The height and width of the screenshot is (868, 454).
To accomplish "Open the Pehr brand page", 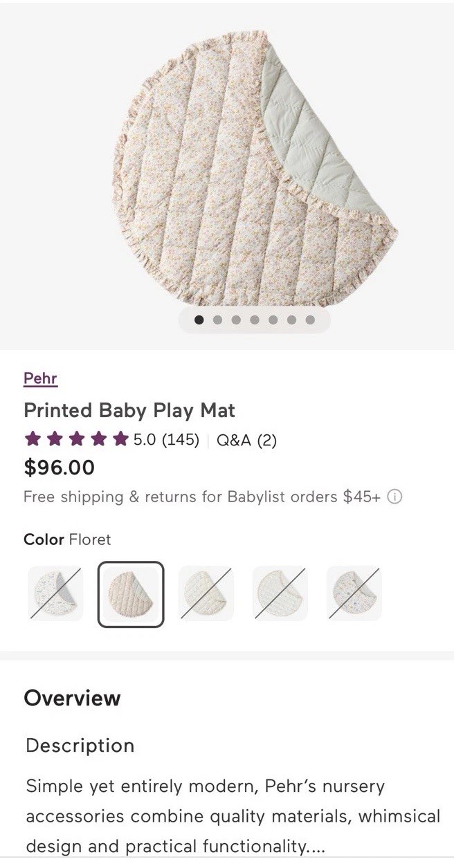I will (x=39, y=378).
